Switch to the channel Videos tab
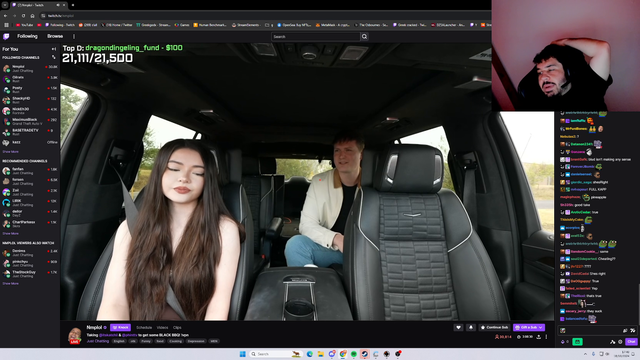 (x=162, y=327)
